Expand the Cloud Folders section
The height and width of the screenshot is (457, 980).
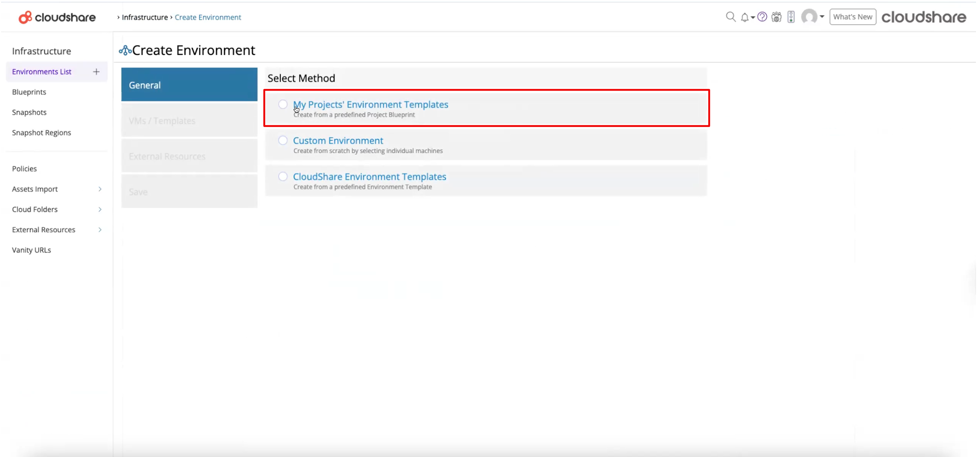coord(100,209)
